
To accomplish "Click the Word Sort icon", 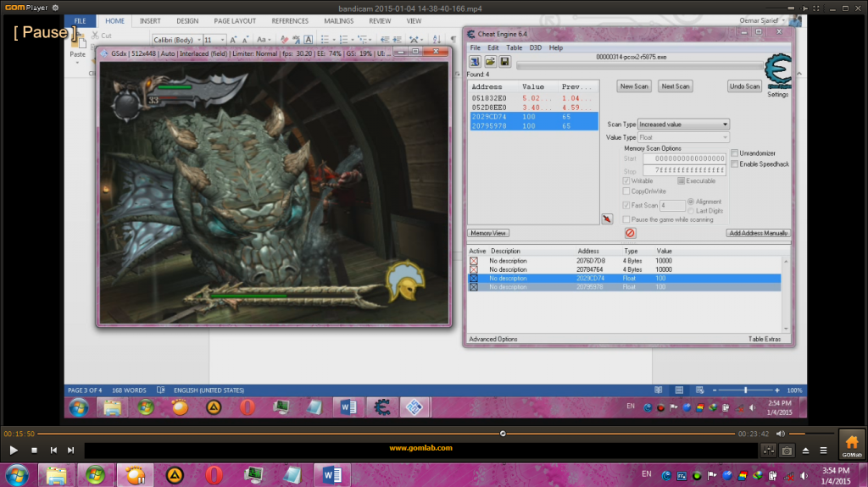I will tap(437, 40).
